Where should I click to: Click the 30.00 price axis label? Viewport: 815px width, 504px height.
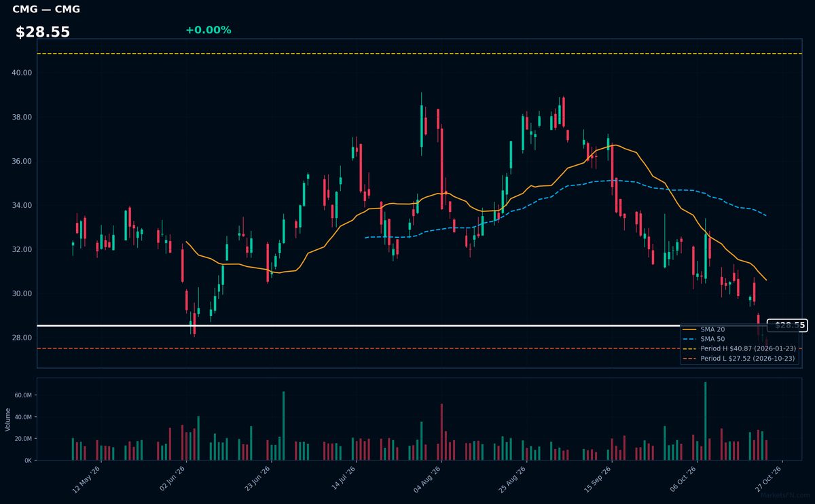22,293
